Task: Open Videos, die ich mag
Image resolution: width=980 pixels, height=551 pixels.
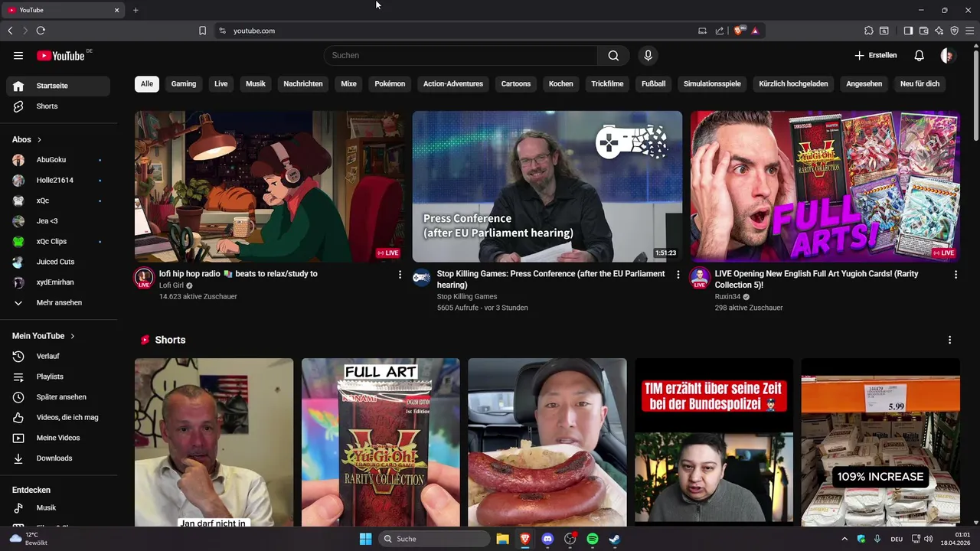Action: coord(58,417)
